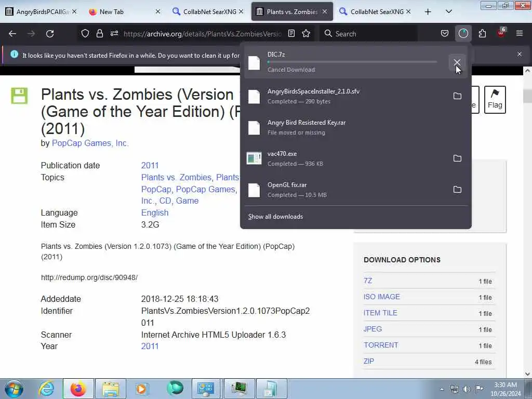Screen dimensions: 532x399
Task: Select Angry Bird Resistered Key.rar entry
Action: [x=355, y=128]
